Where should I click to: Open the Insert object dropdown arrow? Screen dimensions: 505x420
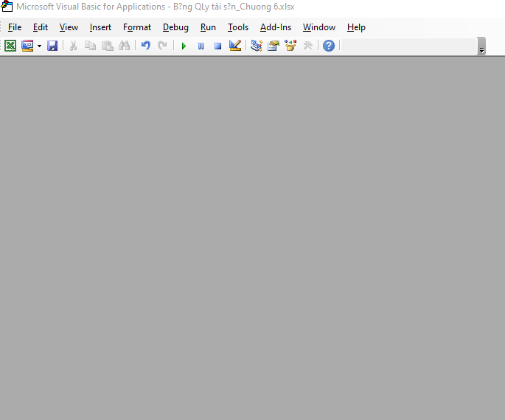click(x=39, y=46)
